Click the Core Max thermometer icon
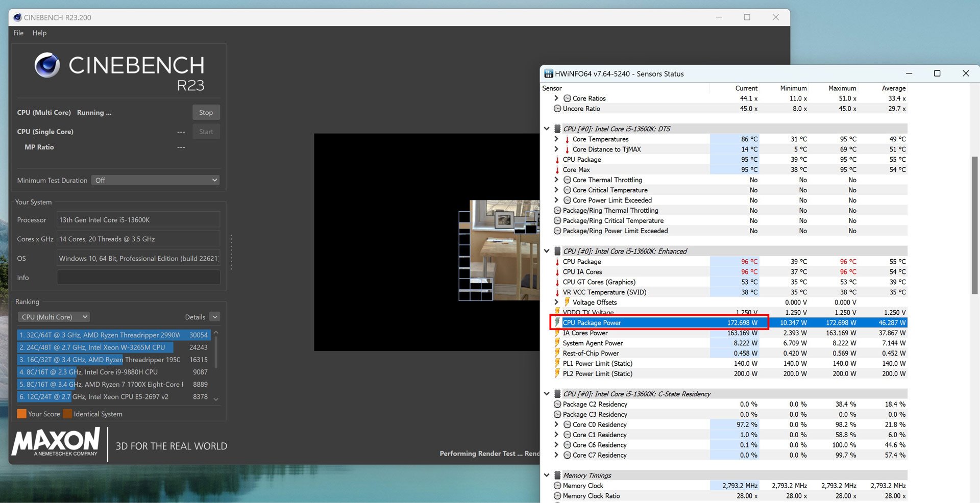 557,170
